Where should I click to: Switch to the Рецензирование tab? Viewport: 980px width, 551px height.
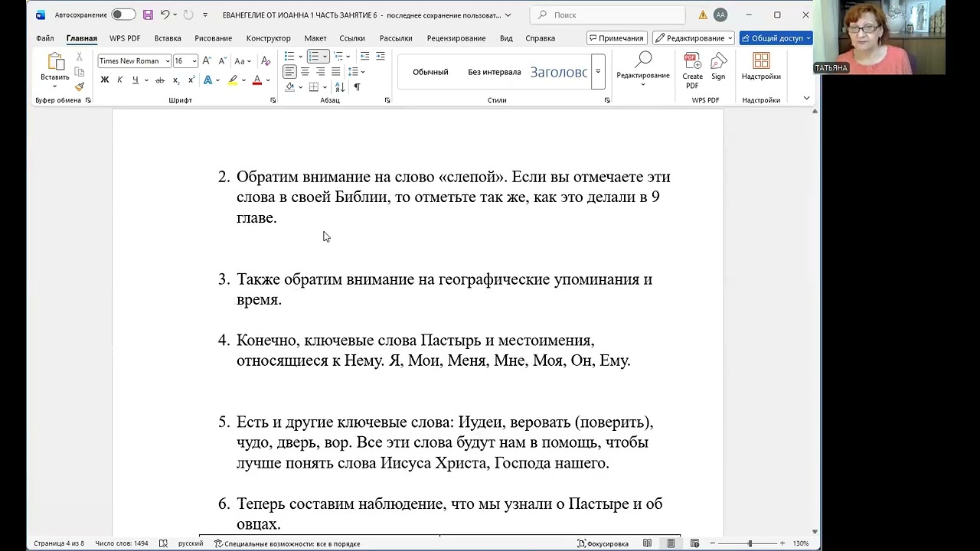coord(456,38)
